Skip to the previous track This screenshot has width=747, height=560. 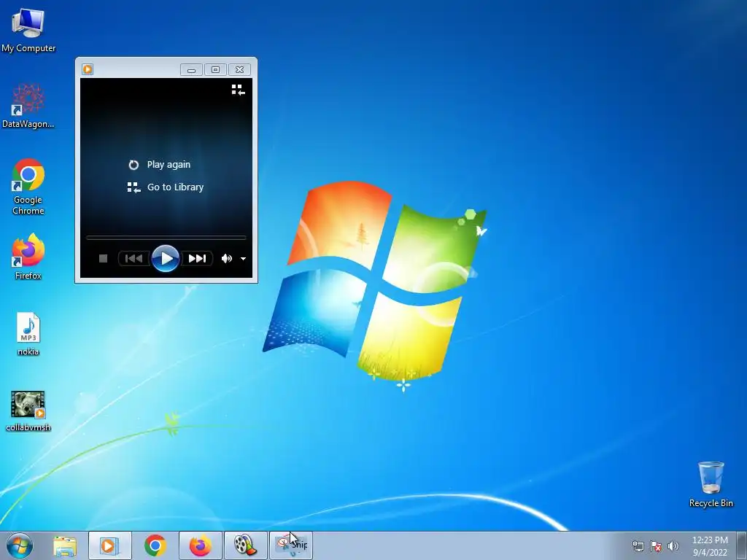point(134,259)
